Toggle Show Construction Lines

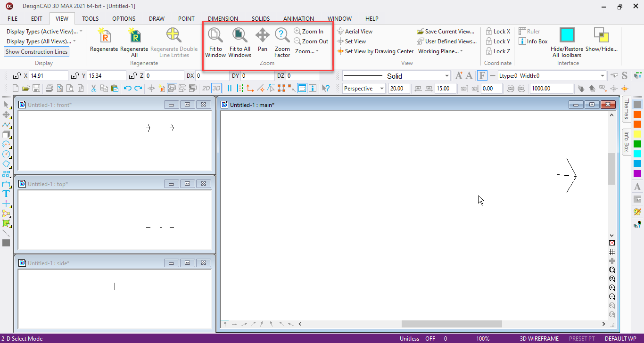(37, 52)
